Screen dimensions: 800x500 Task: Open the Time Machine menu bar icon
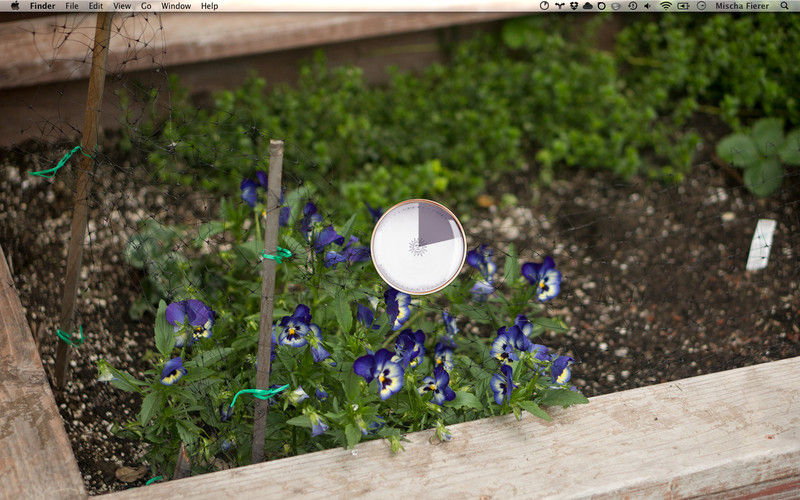pyautogui.click(x=633, y=6)
